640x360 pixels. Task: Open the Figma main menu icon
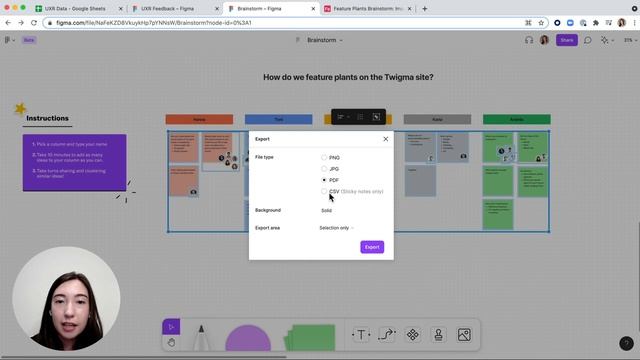pyautogui.click(x=9, y=40)
